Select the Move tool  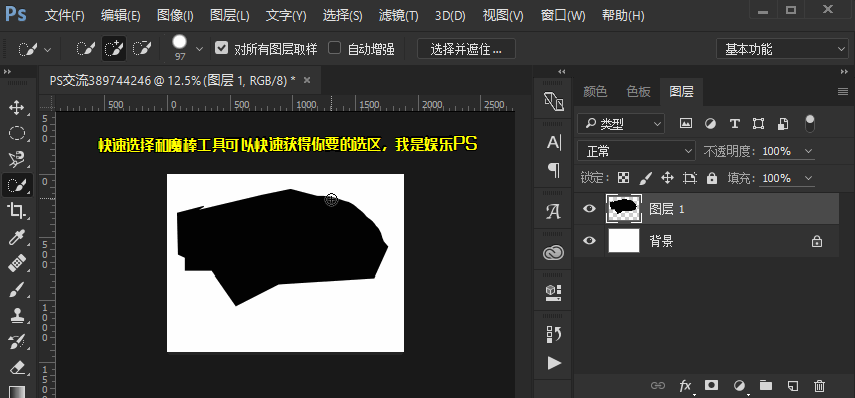(17, 107)
